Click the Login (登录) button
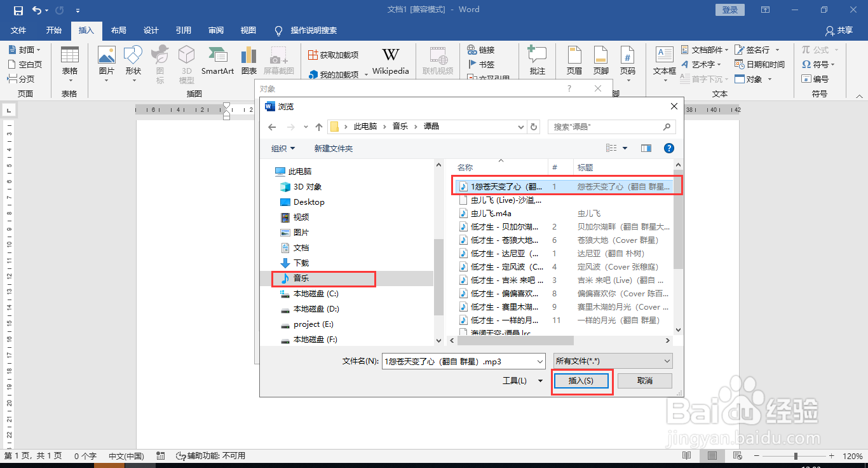868x468 pixels. pyautogui.click(x=730, y=10)
